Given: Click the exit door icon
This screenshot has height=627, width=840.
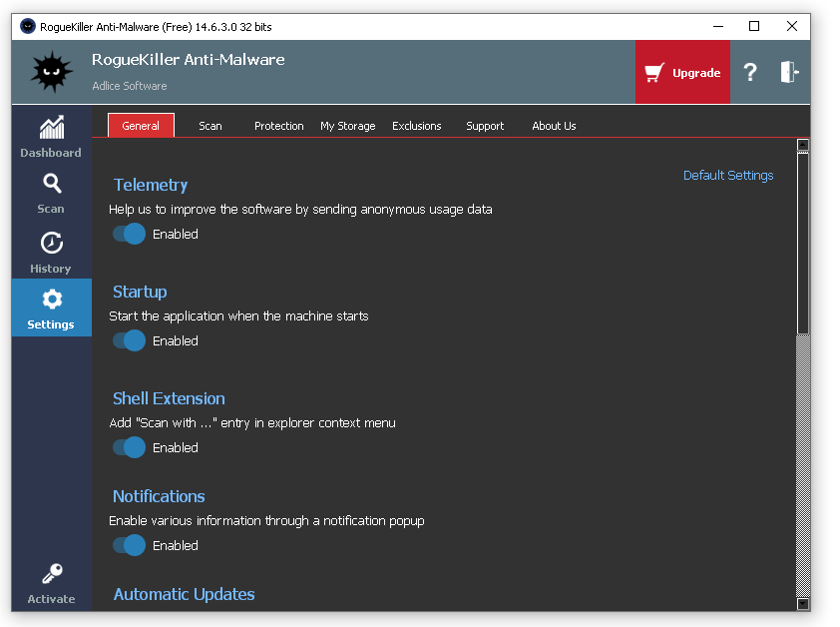Looking at the screenshot, I should [789, 72].
